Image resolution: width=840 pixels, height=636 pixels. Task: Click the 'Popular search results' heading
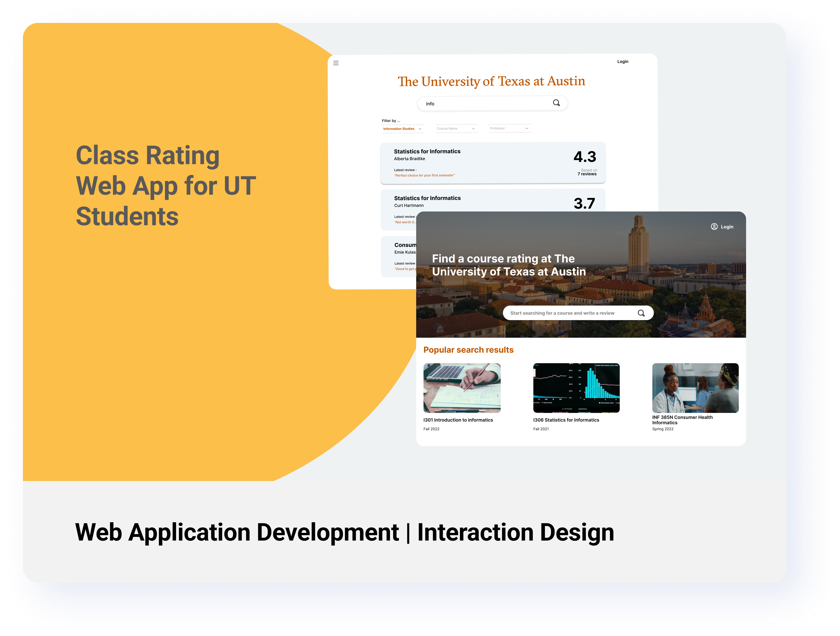pos(468,350)
